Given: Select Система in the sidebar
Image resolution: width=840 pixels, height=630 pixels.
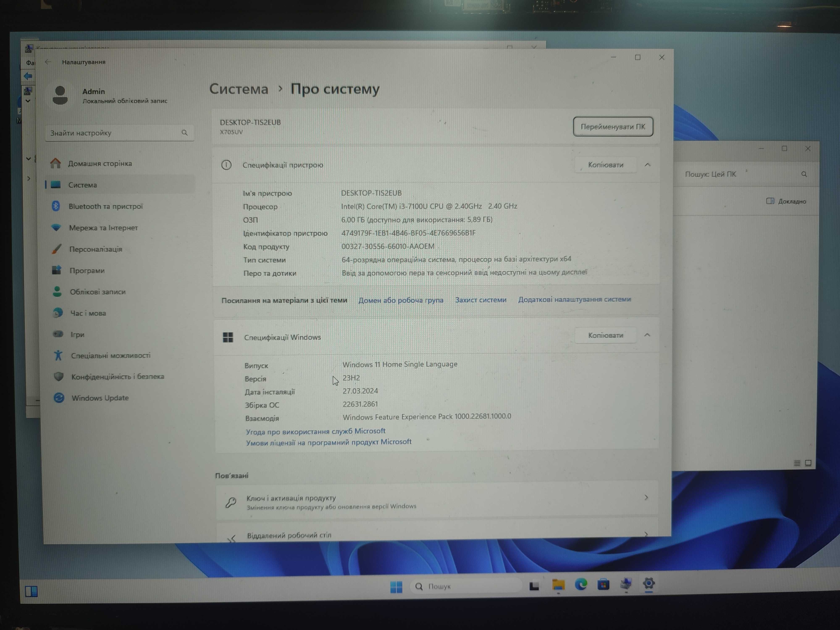Looking at the screenshot, I should click(x=120, y=185).
